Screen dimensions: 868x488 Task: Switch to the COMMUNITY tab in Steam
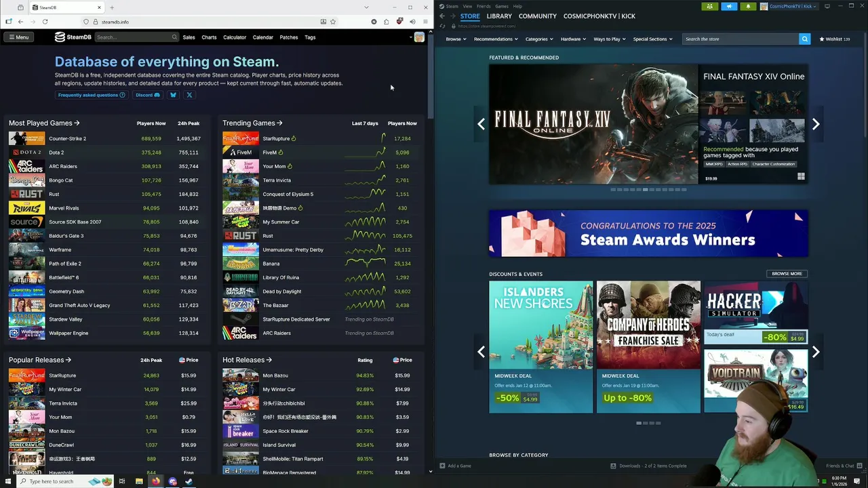538,16
